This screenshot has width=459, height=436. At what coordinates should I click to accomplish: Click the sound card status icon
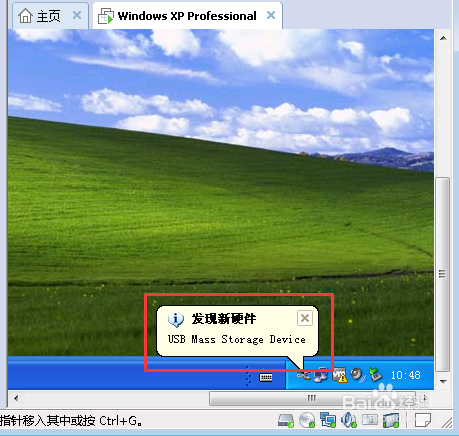pyautogui.click(x=349, y=420)
